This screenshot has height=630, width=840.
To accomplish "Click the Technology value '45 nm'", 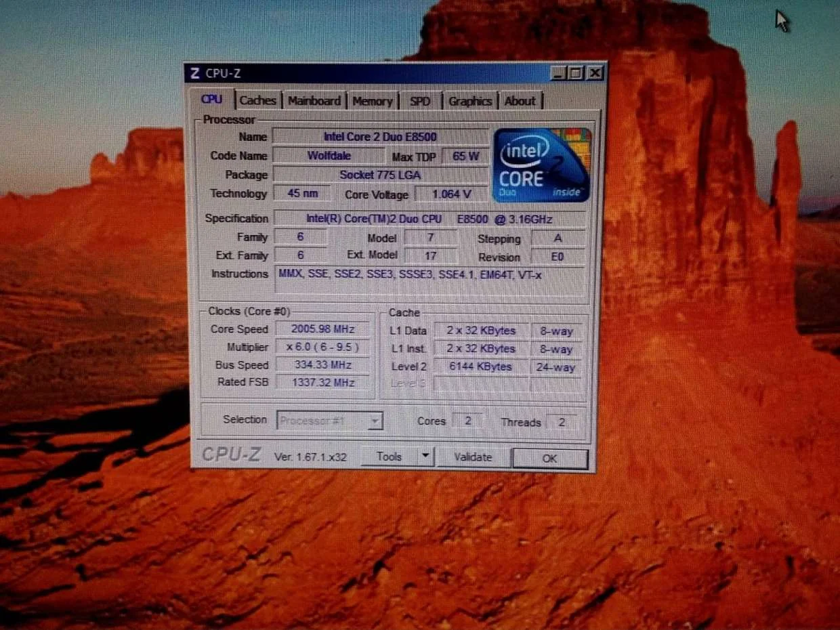I will (302, 193).
